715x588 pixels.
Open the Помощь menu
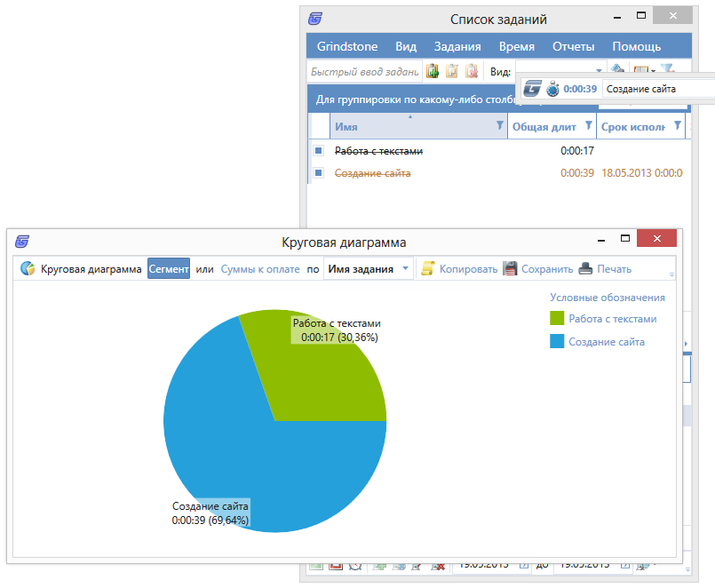pos(636,46)
